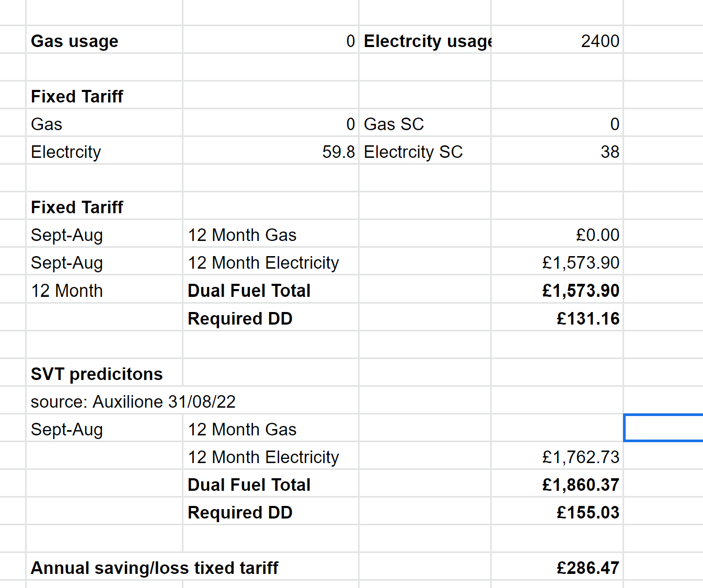Select the Annual saving/loss fixed tariff label
The width and height of the screenshot is (703, 588).
click(155, 568)
